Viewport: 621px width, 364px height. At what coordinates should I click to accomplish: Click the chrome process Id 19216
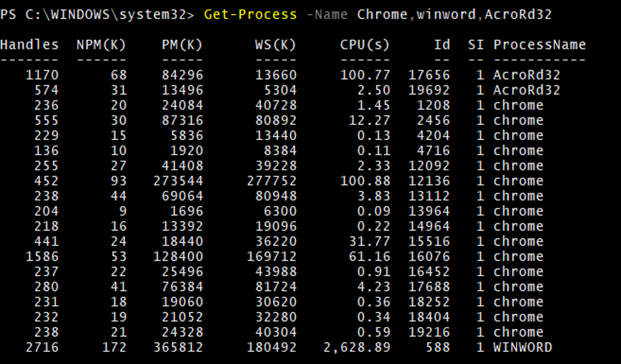pyautogui.click(x=429, y=332)
